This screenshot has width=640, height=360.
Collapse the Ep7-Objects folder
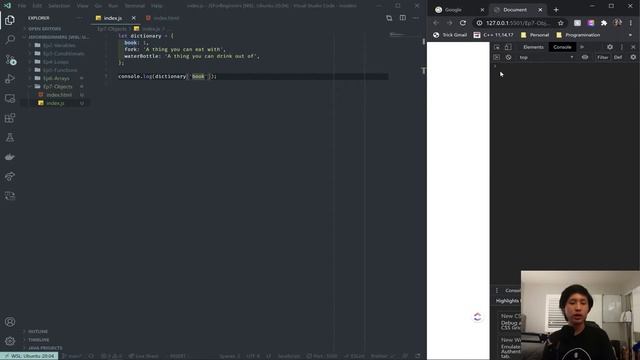[57, 87]
